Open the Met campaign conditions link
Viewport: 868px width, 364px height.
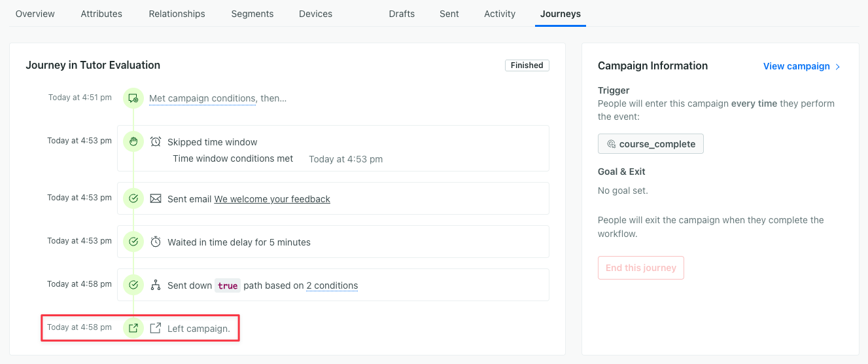coord(202,98)
